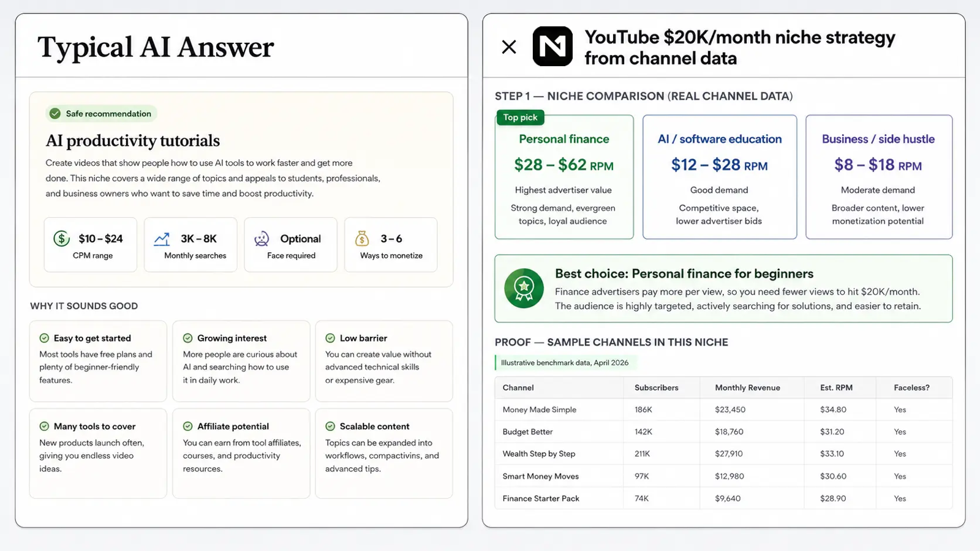The image size is (980, 551).
Task: Click the Best choice: Personal finance heading
Action: coord(684,274)
